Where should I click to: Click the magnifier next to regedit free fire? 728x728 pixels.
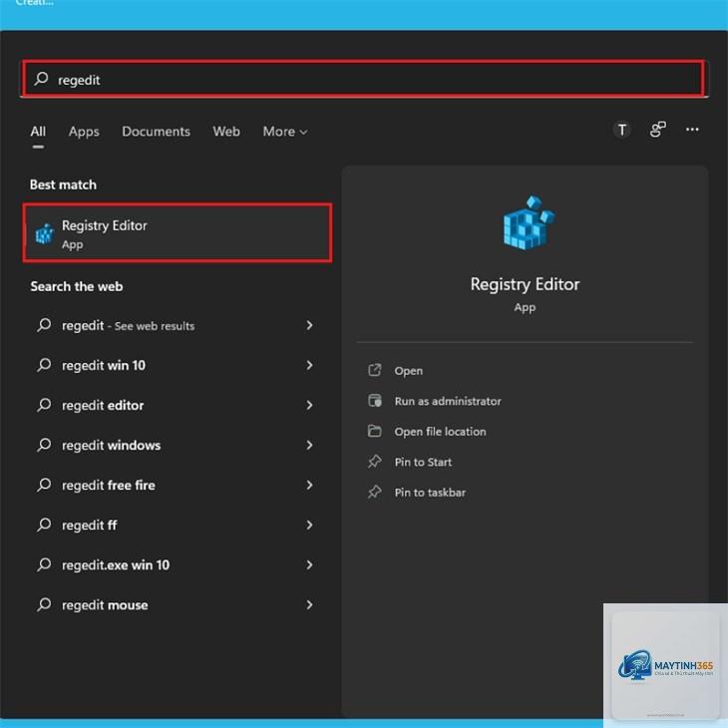(x=44, y=485)
